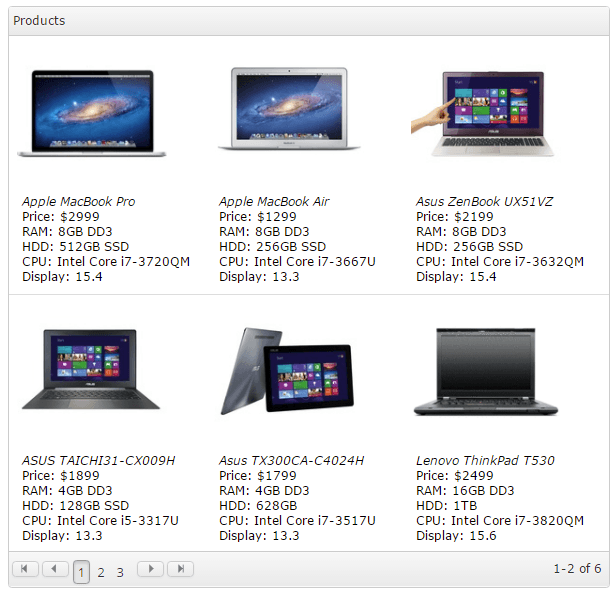Click 'CPU: Intel Core i5-3317U' line
Image resolution: width=616 pixels, height=596 pixels.
[x=101, y=520]
